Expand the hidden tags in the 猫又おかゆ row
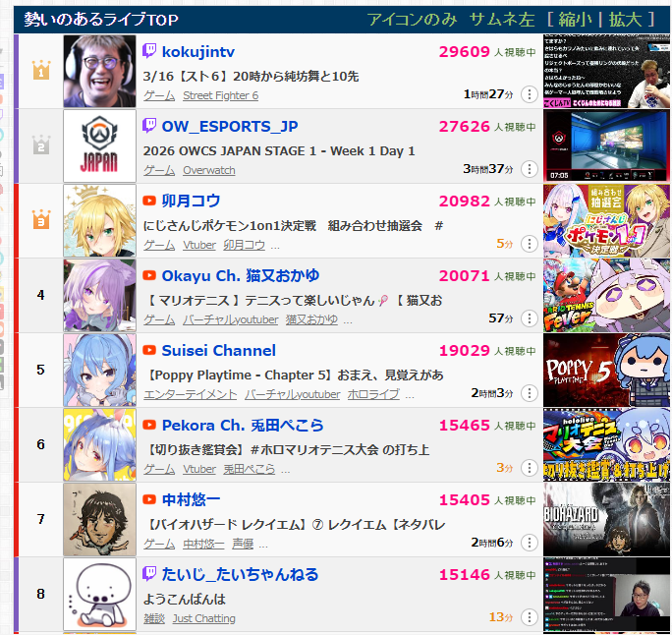The image size is (672, 635). point(348,320)
